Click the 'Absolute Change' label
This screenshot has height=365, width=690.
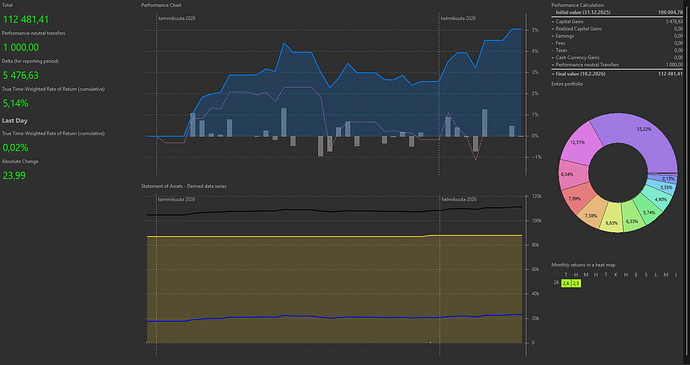(x=20, y=162)
